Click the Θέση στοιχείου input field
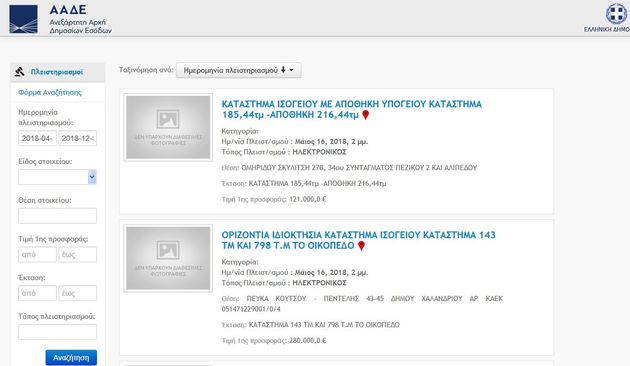This screenshot has width=630, height=366. click(x=57, y=216)
